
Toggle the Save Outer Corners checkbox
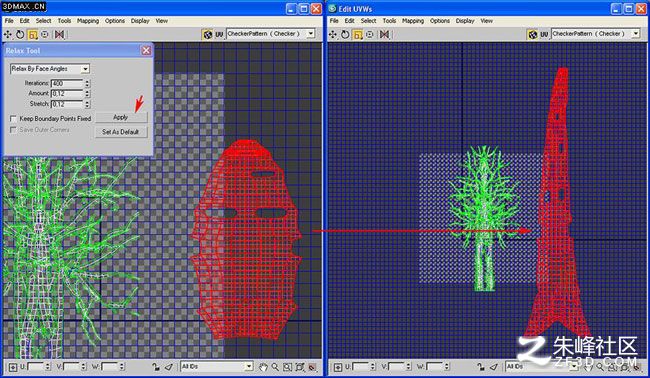13,130
